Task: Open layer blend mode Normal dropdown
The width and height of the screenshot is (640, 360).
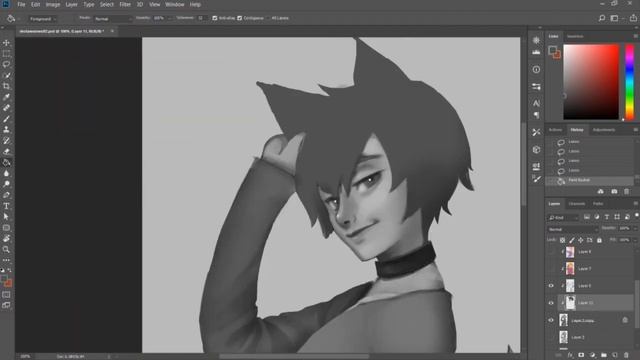Action: pyautogui.click(x=572, y=229)
